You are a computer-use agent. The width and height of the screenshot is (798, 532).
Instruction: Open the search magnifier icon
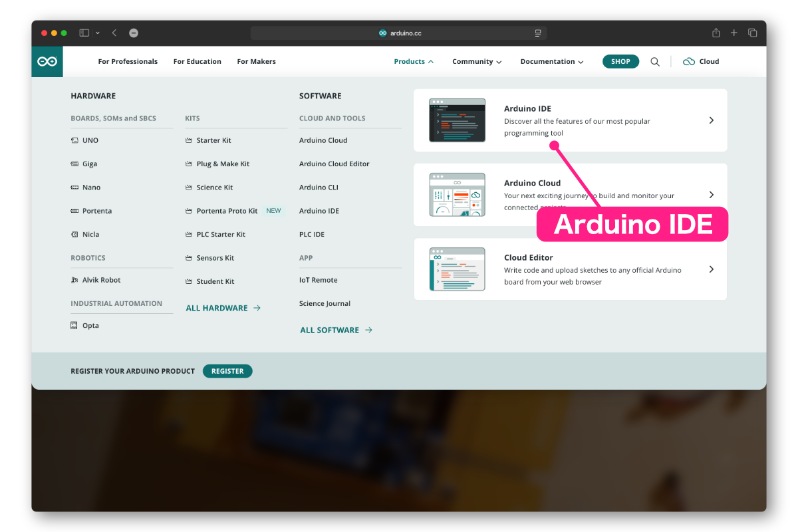coord(655,62)
